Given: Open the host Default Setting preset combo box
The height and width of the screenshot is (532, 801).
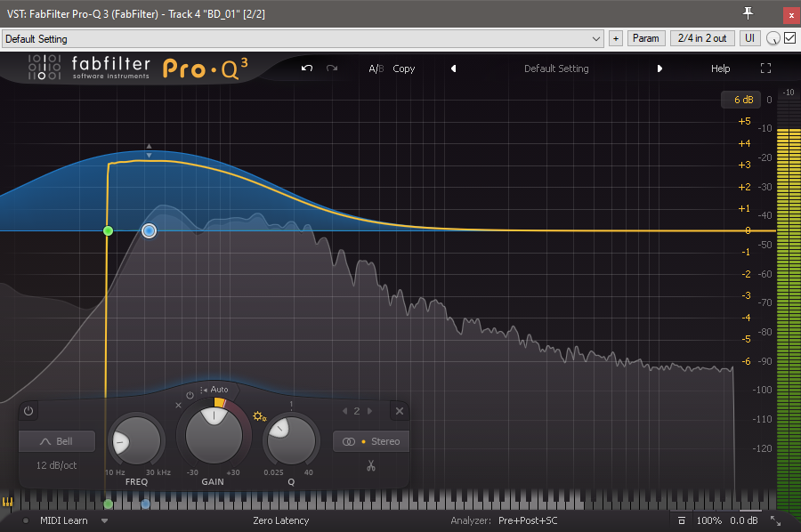Looking at the screenshot, I should 303,39.
